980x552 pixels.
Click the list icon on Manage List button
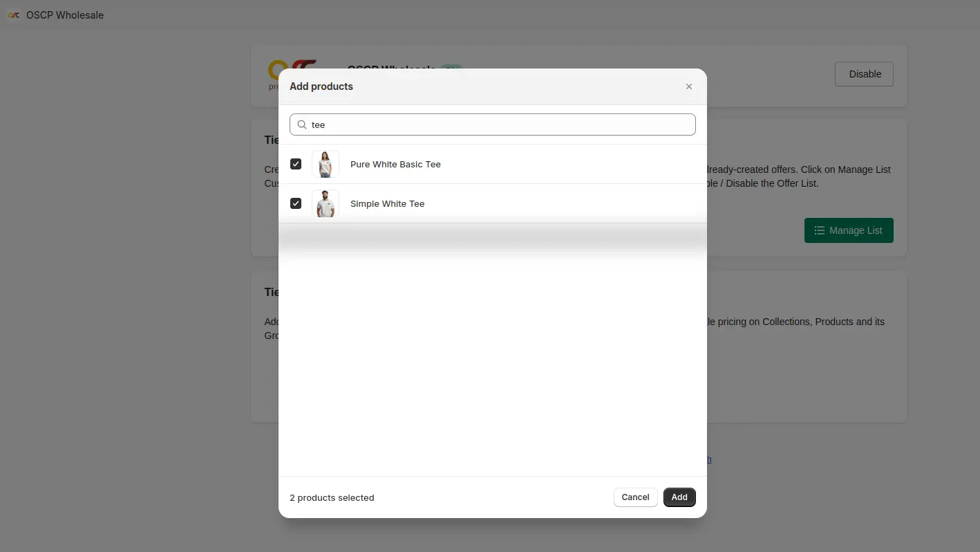(x=819, y=230)
